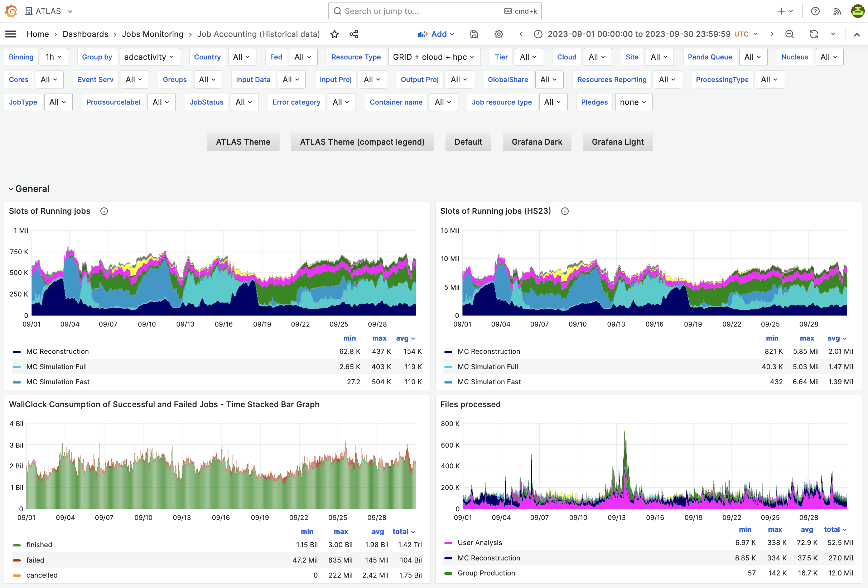Click the teal MC Simulation Full swatch in HS23 legend
This screenshot has height=588, width=868.
[448, 367]
